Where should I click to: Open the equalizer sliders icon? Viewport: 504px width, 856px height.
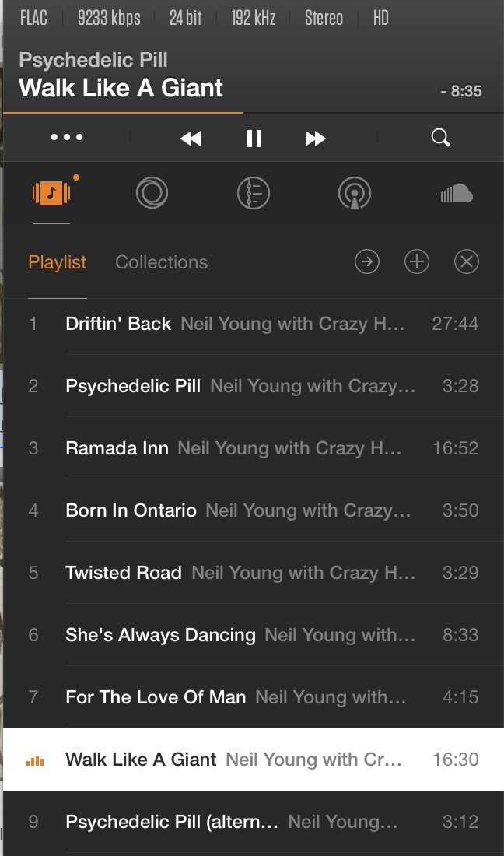coord(253,192)
